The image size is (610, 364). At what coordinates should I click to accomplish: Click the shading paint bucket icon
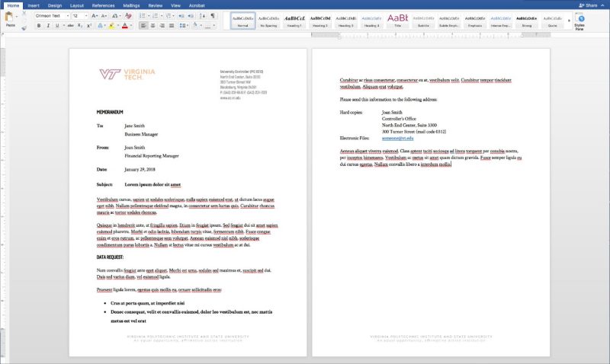click(195, 26)
